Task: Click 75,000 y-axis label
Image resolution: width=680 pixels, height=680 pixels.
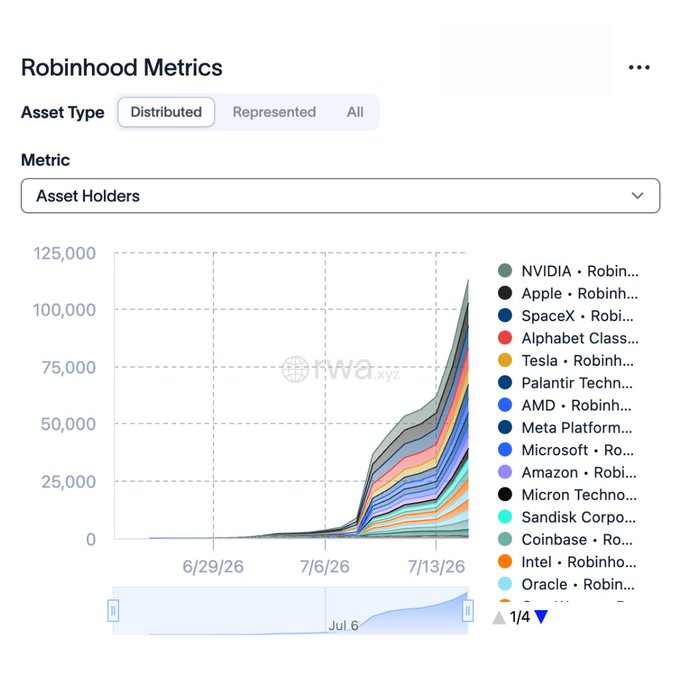Action: (69, 367)
